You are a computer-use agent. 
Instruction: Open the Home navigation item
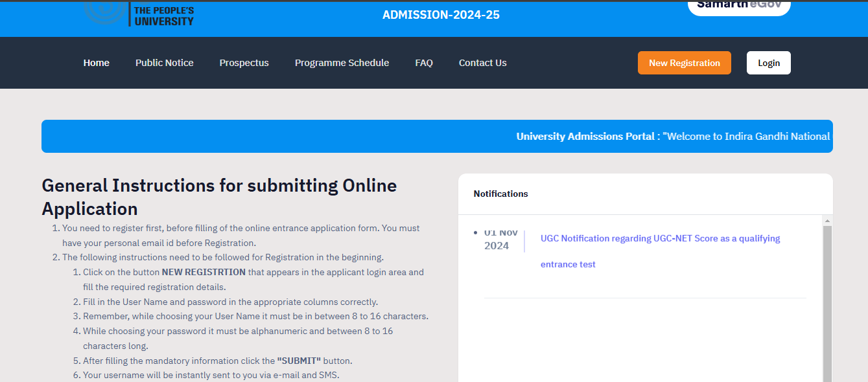[x=96, y=62]
